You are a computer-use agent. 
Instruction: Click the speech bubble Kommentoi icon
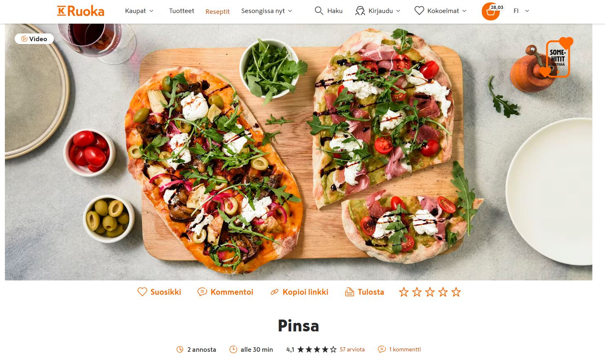(x=202, y=292)
